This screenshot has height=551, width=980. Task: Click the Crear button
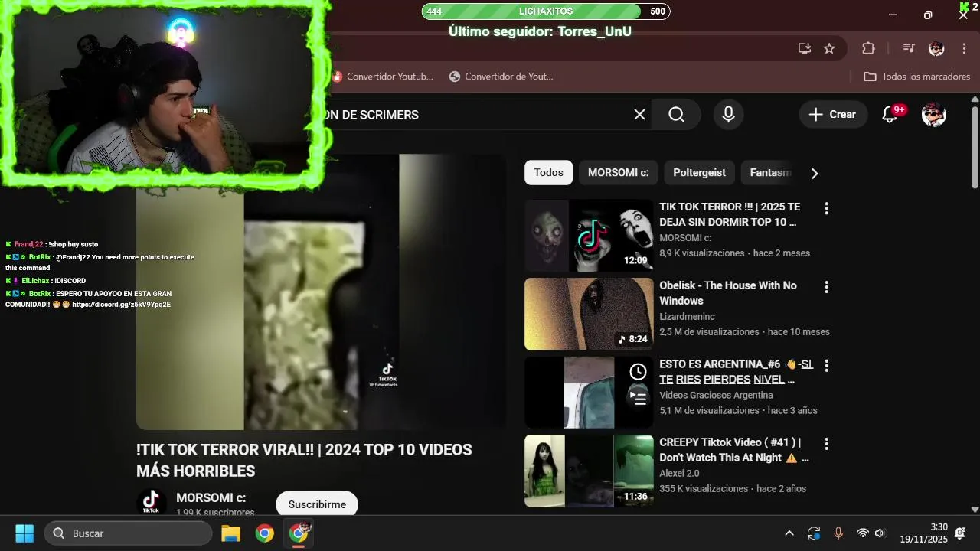tap(833, 115)
